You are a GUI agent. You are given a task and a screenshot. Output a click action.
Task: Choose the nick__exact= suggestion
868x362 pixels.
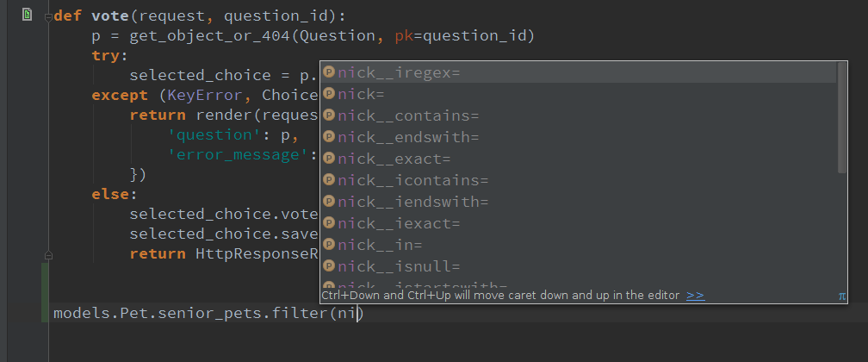point(579,159)
